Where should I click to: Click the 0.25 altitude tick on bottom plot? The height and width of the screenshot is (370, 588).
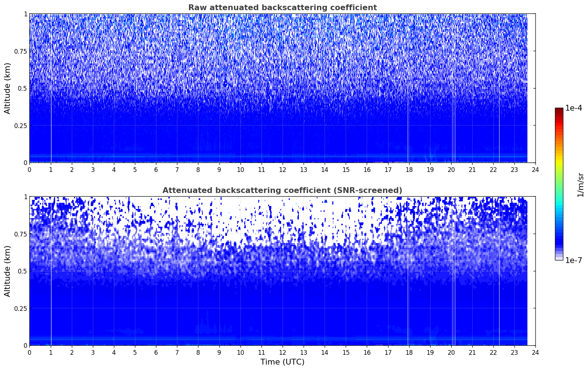pyautogui.click(x=21, y=308)
